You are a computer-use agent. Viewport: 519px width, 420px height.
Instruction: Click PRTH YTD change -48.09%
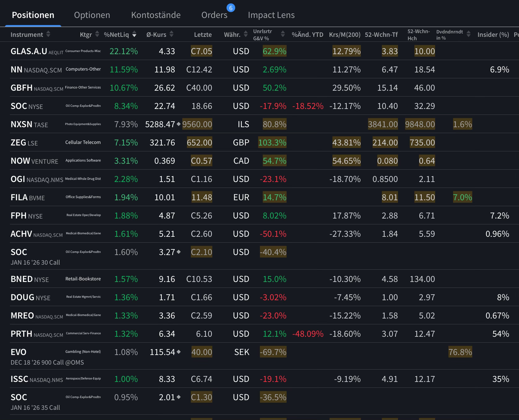(308, 334)
